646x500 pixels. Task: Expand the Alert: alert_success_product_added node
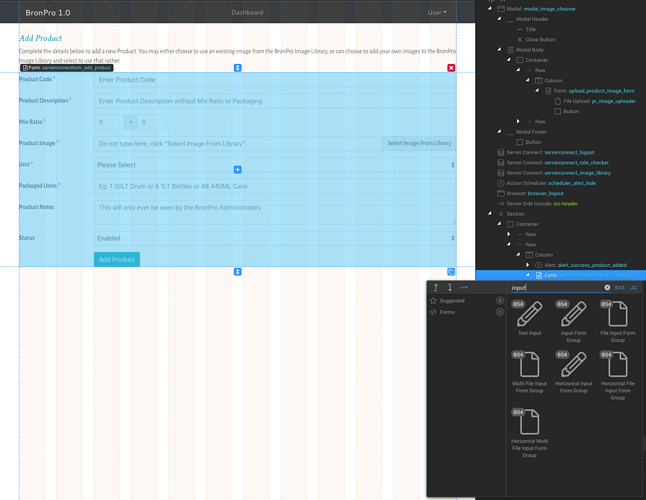[x=527, y=265]
